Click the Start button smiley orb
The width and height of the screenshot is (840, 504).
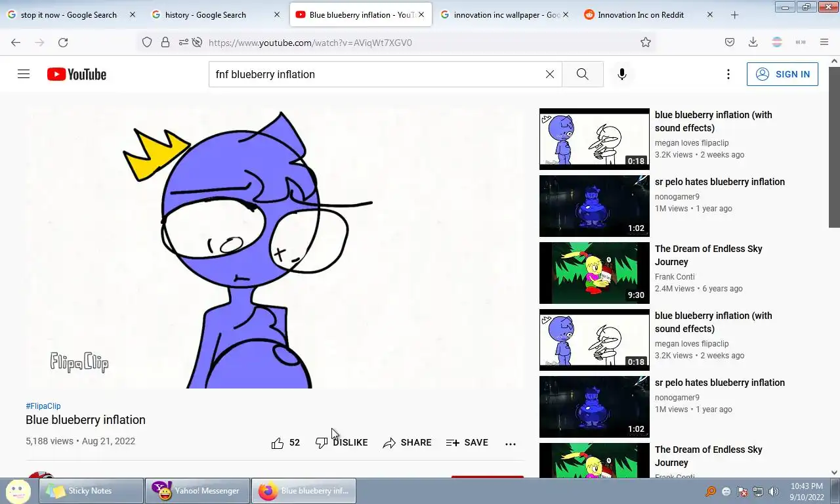(x=18, y=491)
